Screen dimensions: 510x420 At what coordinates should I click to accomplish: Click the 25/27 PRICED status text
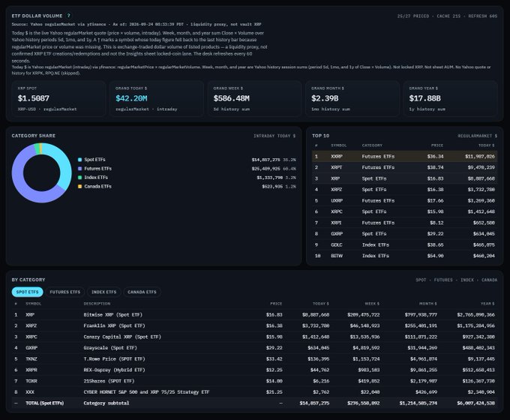point(413,16)
